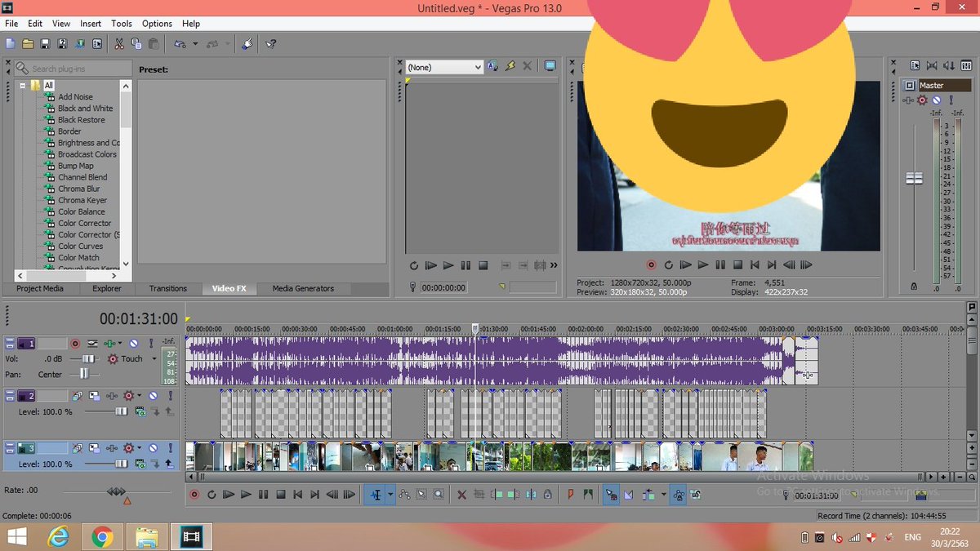Arm track 1 for record
Image resolution: width=980 pixels, height=551 pixels.
75,344
